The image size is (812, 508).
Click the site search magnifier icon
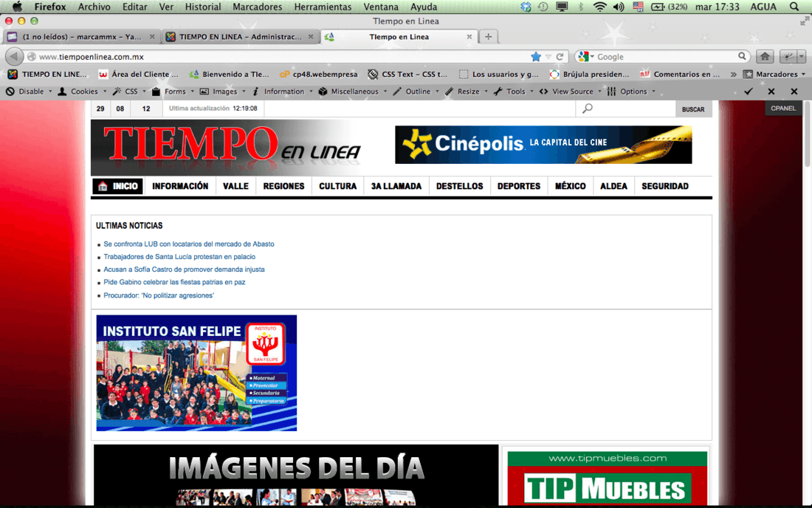click(588, 109)
